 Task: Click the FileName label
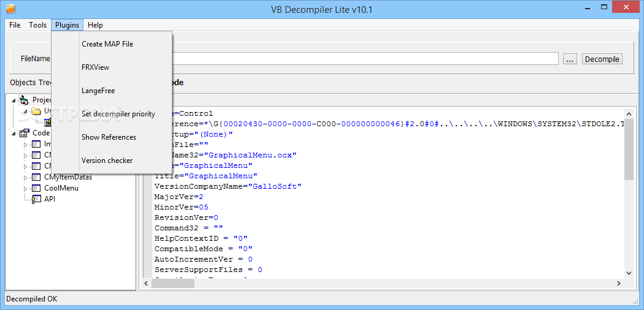pyautogui.click(x=36, y=59)
